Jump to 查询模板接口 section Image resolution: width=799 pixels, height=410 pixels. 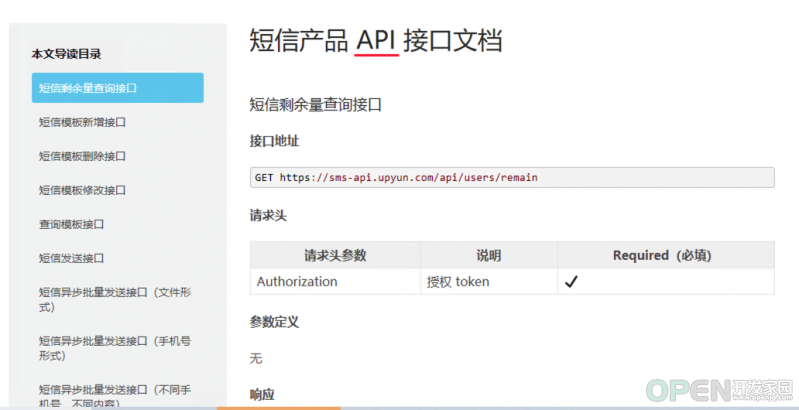tap(71, 224)
